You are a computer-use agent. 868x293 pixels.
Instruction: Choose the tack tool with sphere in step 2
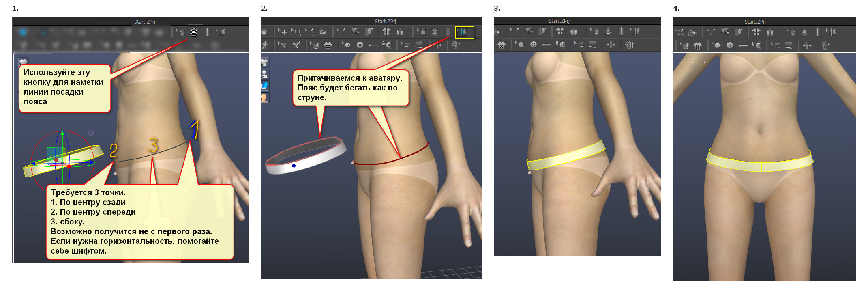point(355,32)
